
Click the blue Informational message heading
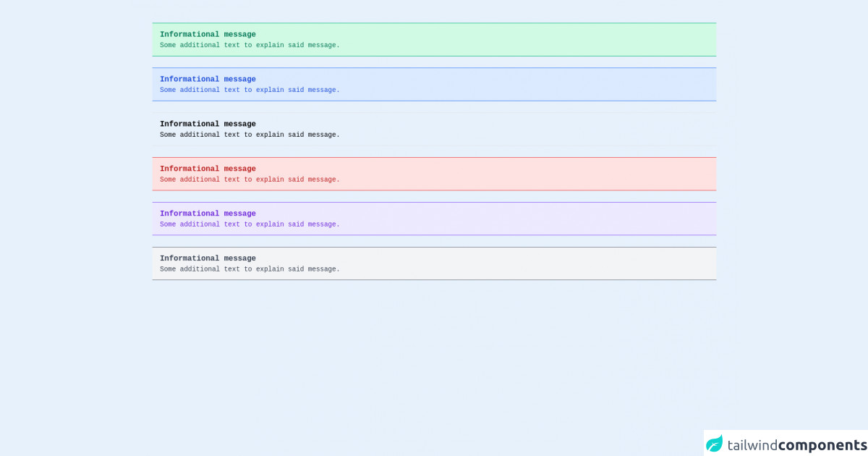[208, 79]
